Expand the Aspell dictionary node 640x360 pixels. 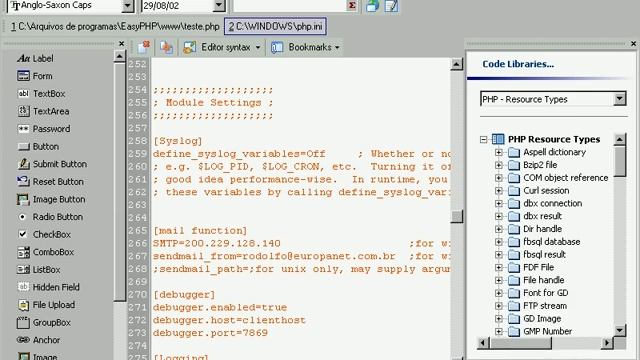pos(498,152)
